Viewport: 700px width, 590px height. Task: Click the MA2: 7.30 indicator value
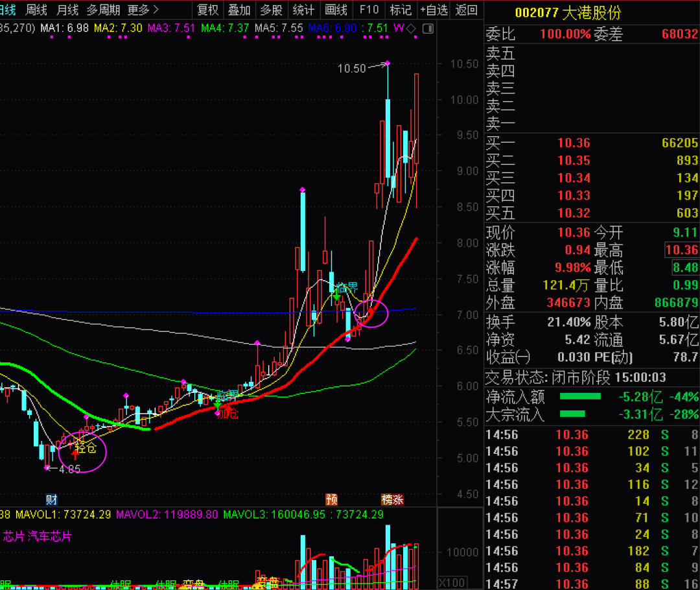[119, 28]
